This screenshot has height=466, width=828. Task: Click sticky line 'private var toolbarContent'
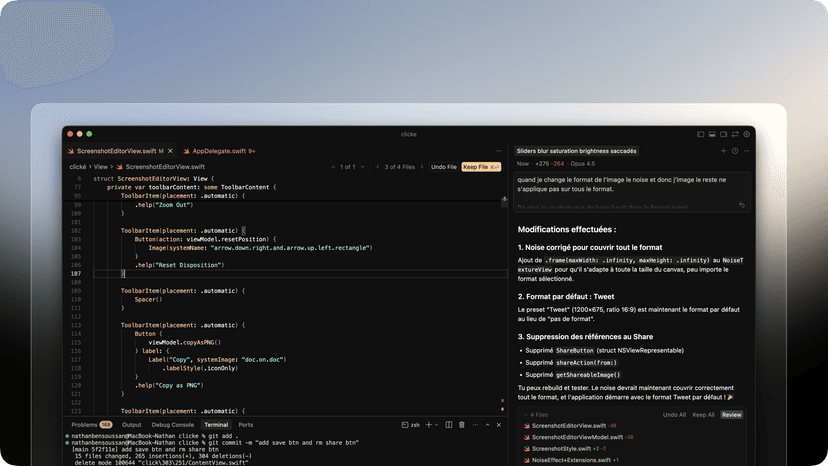(191, 187)
